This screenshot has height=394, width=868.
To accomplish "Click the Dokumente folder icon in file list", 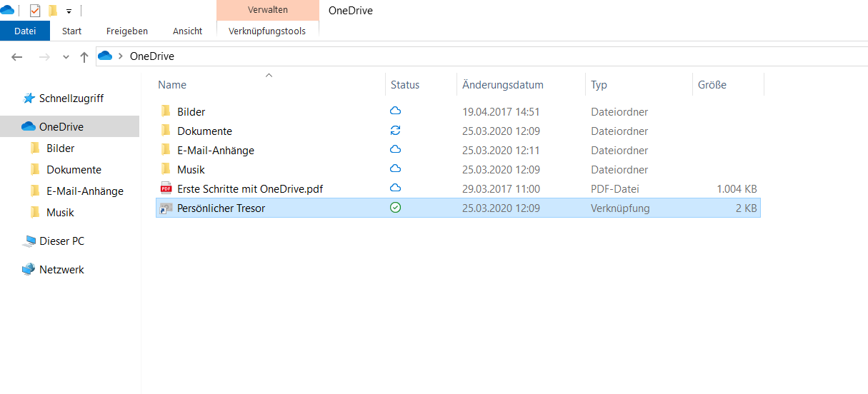I will point(166,131).
